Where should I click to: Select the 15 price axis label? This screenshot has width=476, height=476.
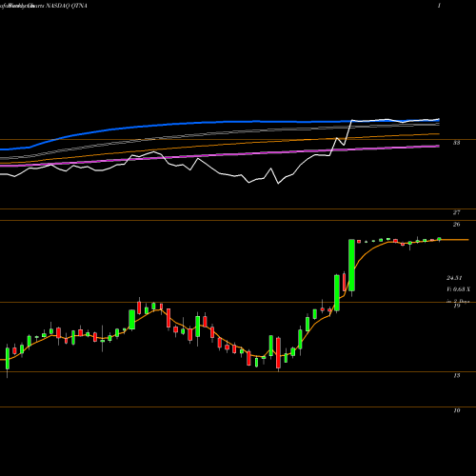click(x=456, y=376)
